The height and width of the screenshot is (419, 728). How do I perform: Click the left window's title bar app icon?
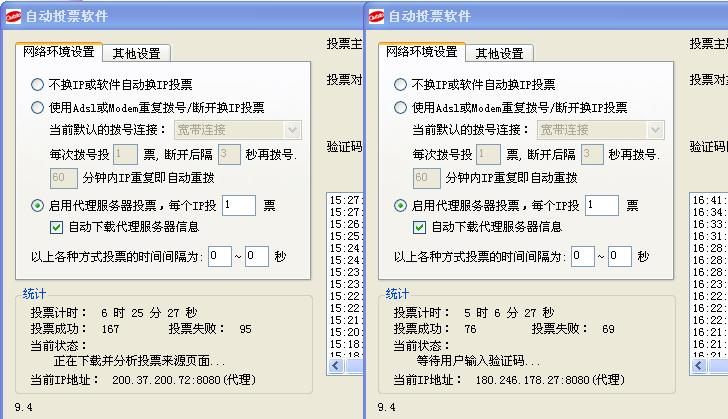(x=13, y=16)
